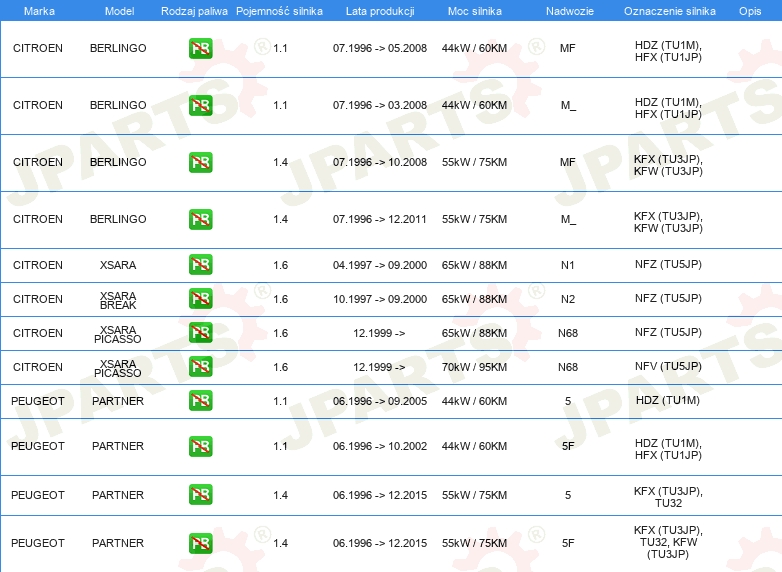
Task: Click the Opis column header
Action: point(749,10)
